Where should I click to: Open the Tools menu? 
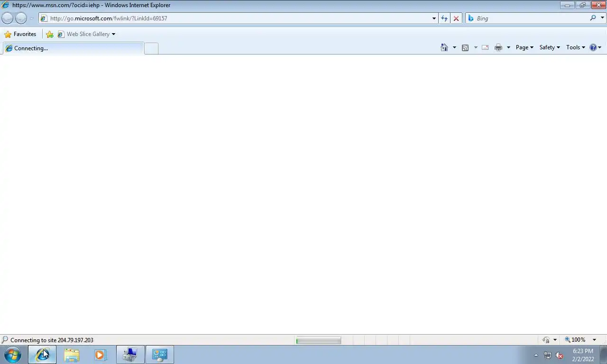coord(576,47)
